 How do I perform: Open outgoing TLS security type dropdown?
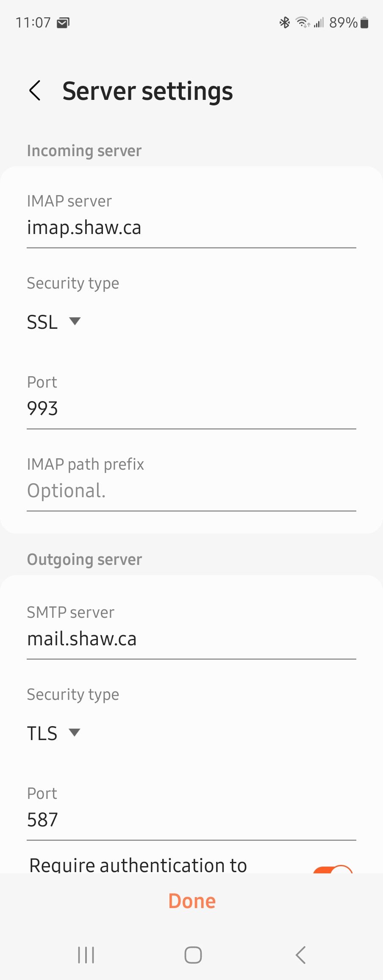click(53, 733)
